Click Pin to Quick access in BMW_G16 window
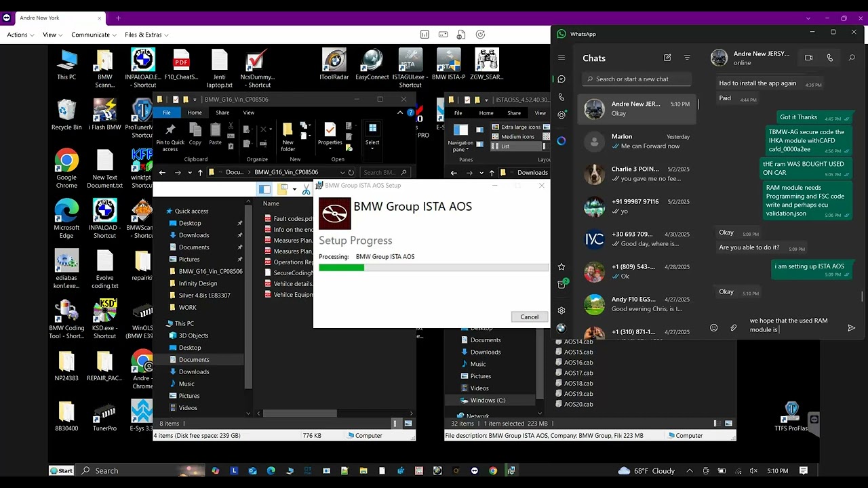The width and height of the screenshot is (868, 488). [170, 138]
